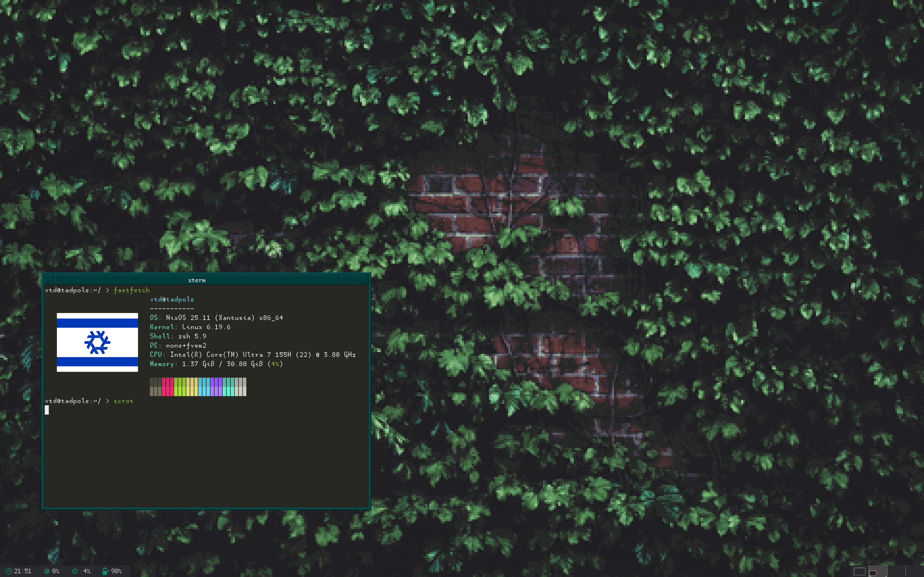This screenshot has width=924, height=577.
Task: Click the fastfetch command text
Action: click(132, 291)
